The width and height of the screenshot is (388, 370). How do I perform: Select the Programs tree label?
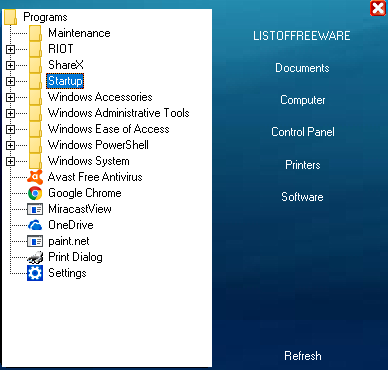pyautogui.click(x=45, y=17)
